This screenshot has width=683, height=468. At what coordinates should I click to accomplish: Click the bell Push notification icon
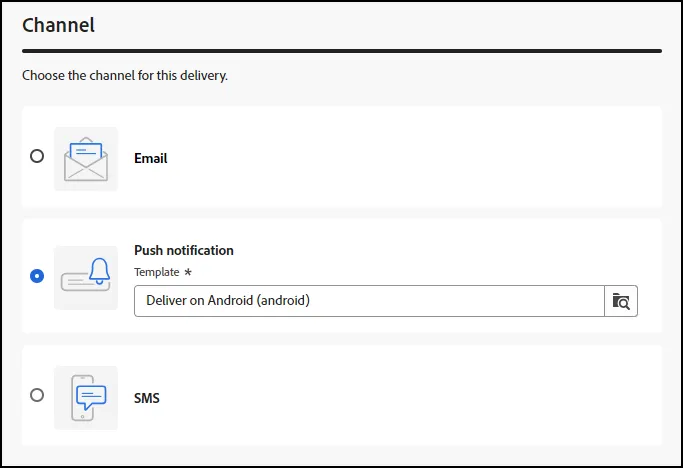click(86, 278)
